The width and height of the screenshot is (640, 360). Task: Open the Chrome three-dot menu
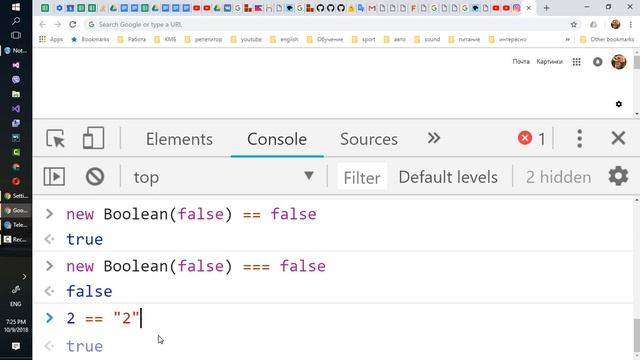(631, 24)
